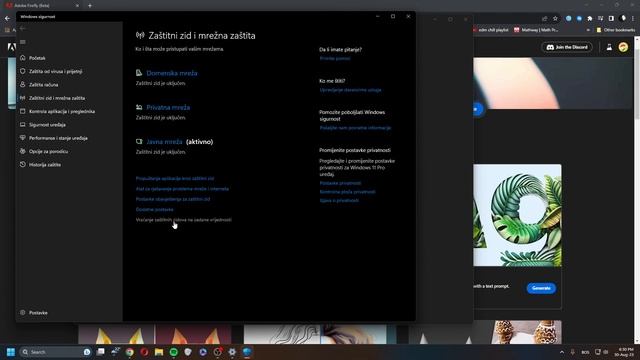Go to Sigurnost uređaja in sidebar

point(47,125)
